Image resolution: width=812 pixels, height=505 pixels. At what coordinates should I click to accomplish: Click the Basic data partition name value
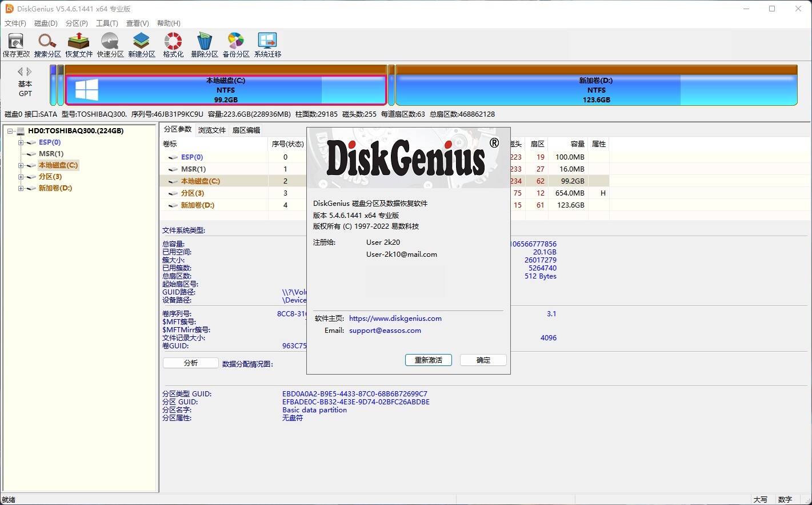(x=314, y=410)
